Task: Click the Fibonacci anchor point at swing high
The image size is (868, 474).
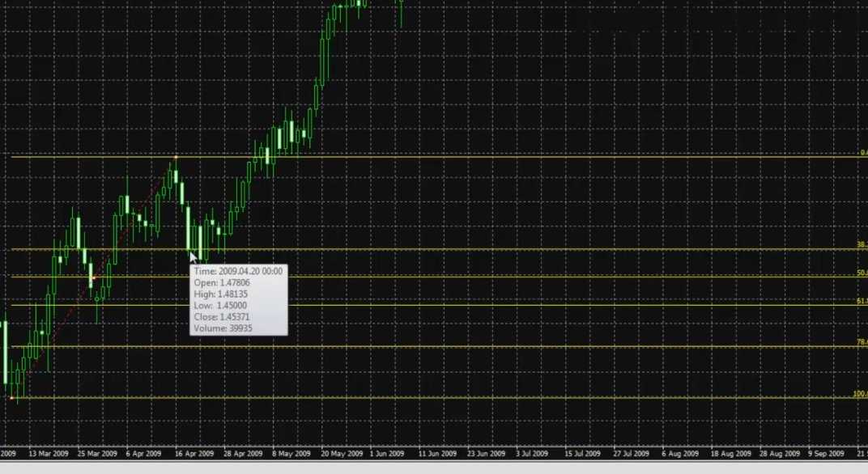Action: point(176,156)
